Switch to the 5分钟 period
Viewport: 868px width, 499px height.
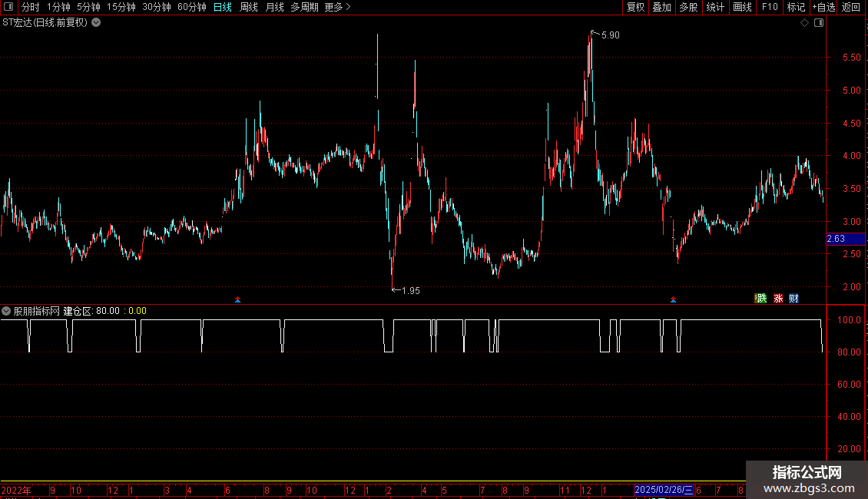[x=88, y=7]
